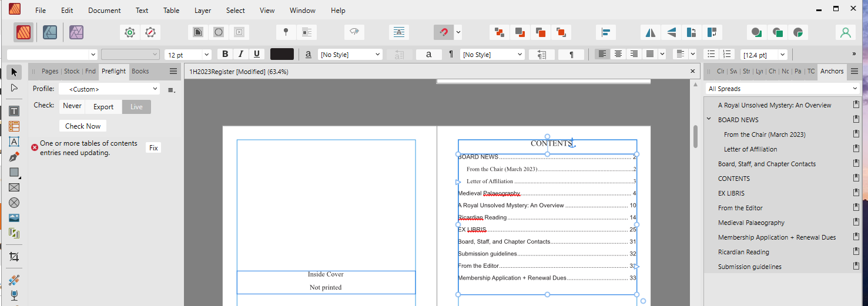Image resolution: width=868 pixels, height=306 pixels.
Task: Select the Pen tool
Action: pos(14,157)
